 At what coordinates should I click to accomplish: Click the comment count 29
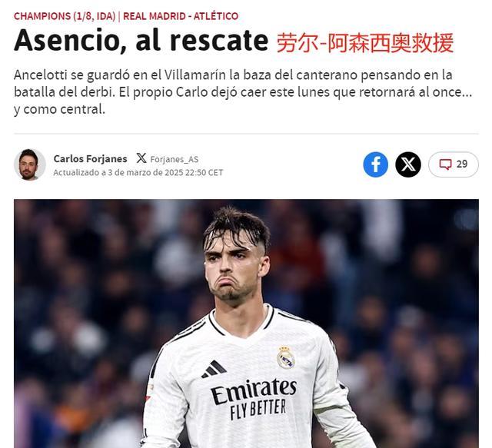coord(462,164)
